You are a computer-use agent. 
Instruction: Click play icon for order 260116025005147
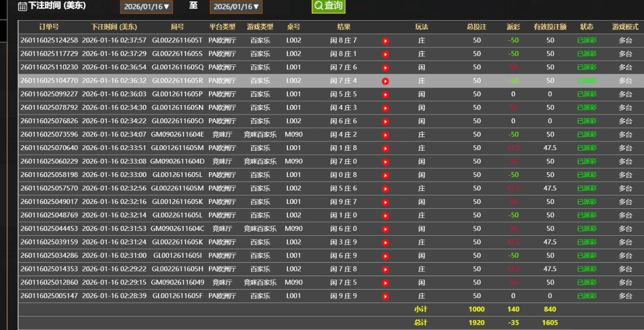pos(385,297)
